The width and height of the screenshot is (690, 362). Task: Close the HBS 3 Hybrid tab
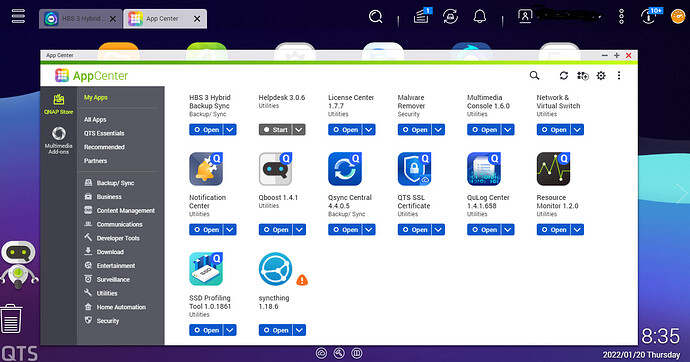point(113,19)
